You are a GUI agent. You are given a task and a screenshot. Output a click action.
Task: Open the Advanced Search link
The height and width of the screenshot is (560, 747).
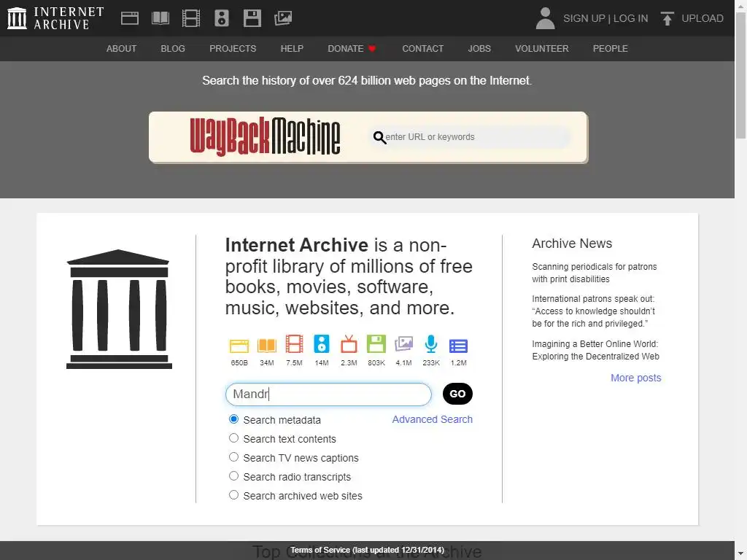[432, 419]
